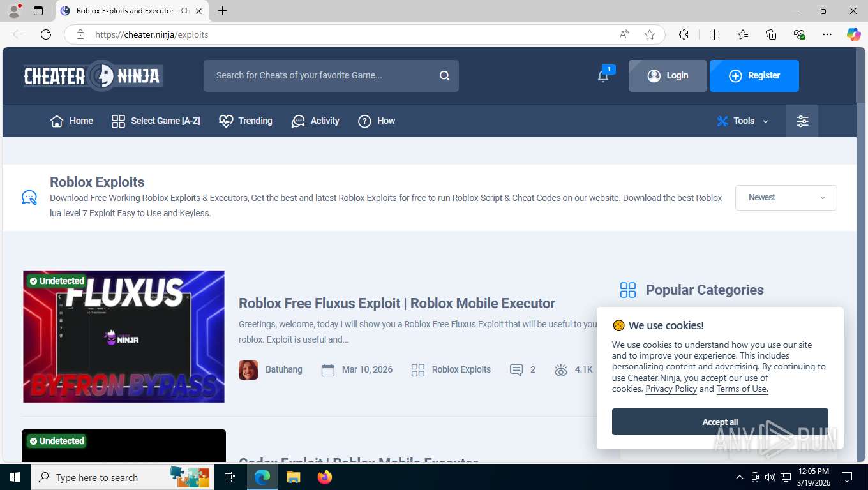Open the taskbar notification center
The image size is (868, 490).
(x=847, y=477)
